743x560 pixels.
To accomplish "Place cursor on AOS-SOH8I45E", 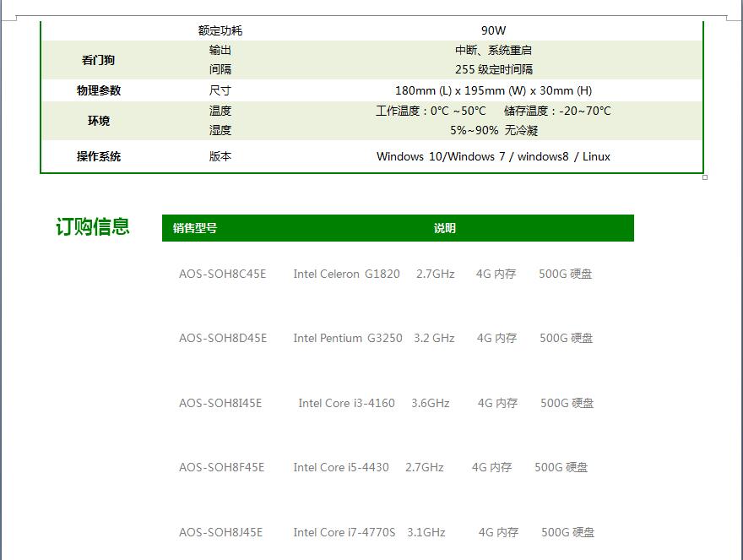I will click(x=220, y=403).
